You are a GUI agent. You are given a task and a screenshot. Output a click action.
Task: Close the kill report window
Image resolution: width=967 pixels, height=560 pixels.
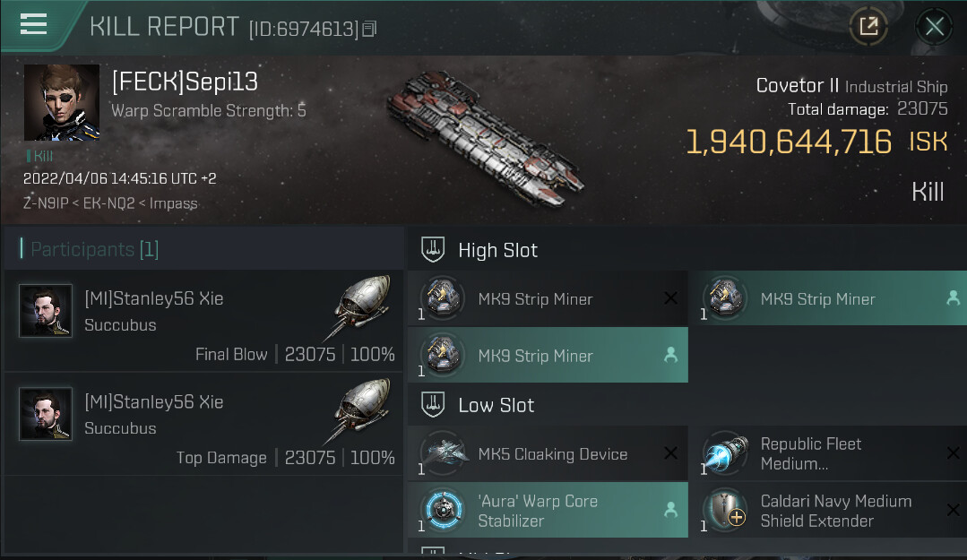tap(934, 26)
